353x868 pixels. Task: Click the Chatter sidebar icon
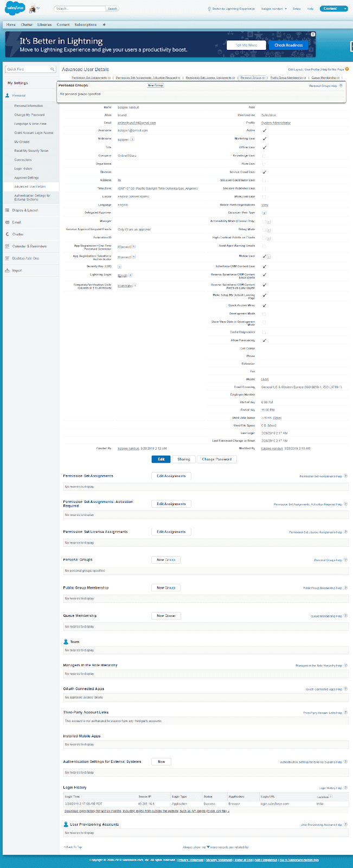pyautogui.click(x=8, y=234)
